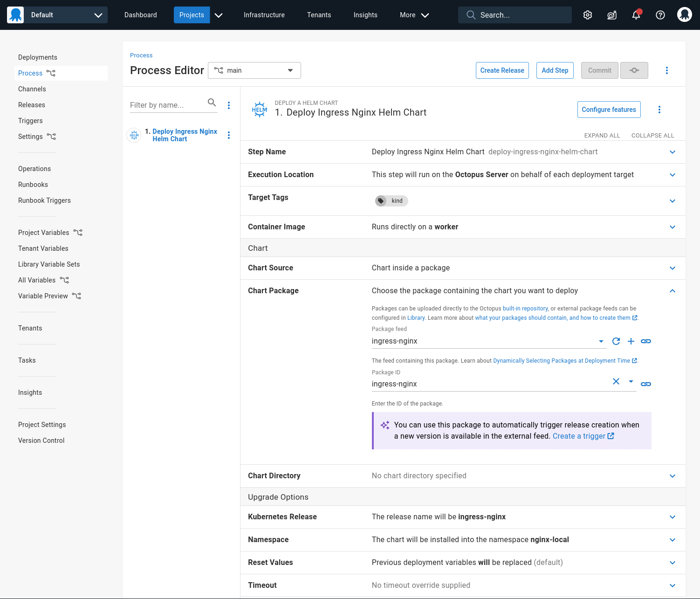Open step overflow menu next to Configure features
The width and height of the screenshot is (700, 599).
pos(659,110)
